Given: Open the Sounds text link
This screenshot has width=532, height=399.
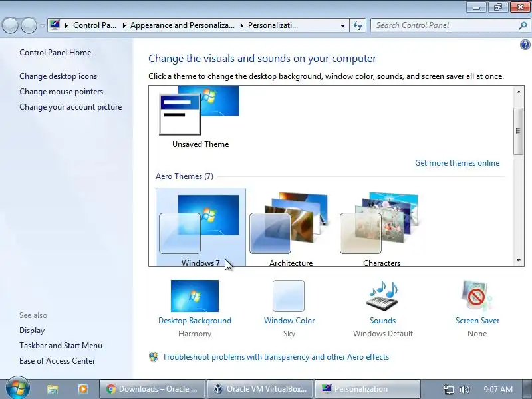Looking at the screenshot, I should pos(383,321).
